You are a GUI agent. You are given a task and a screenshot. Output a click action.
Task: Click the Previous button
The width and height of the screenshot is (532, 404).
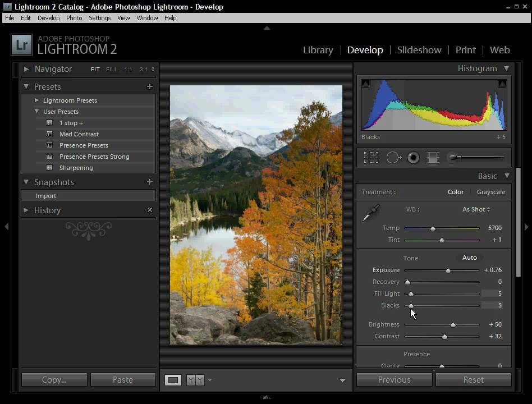395,379
